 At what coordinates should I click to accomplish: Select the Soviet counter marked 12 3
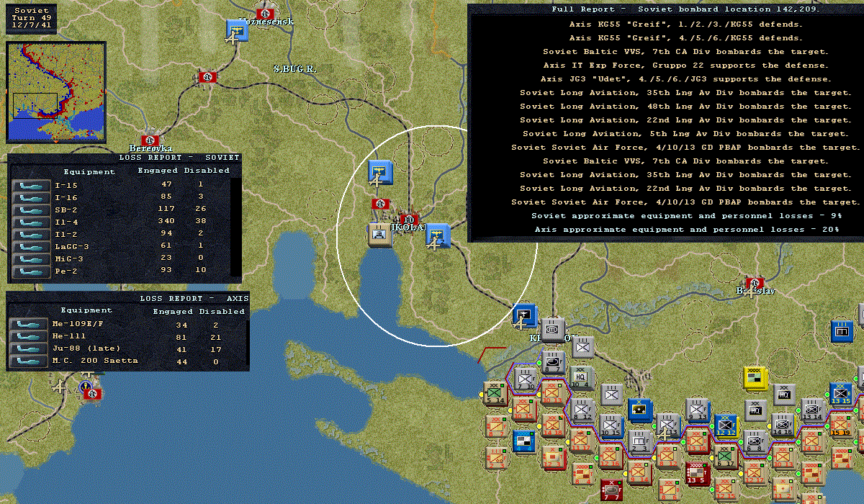pyautogui.click(x=552, y=457)
